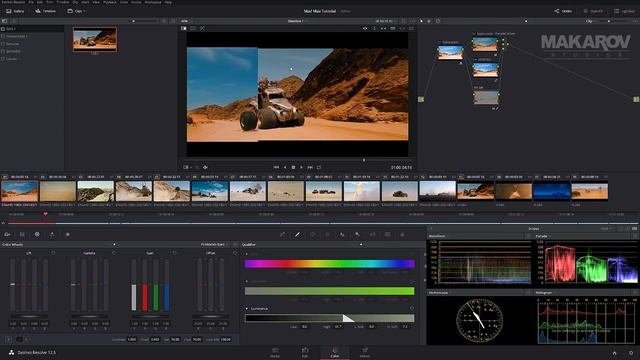Switch to the Media page
640x360 pixels.
click(275, 353)
